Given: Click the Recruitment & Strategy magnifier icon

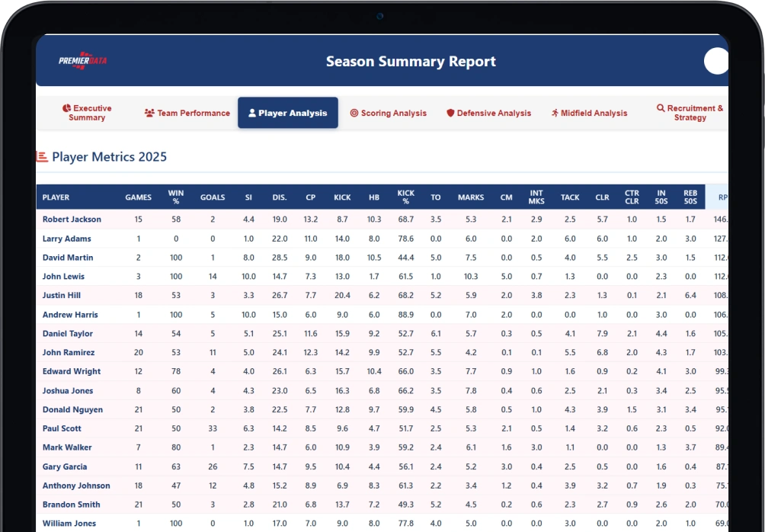Looking at the screenshot, I should (661, 108).
